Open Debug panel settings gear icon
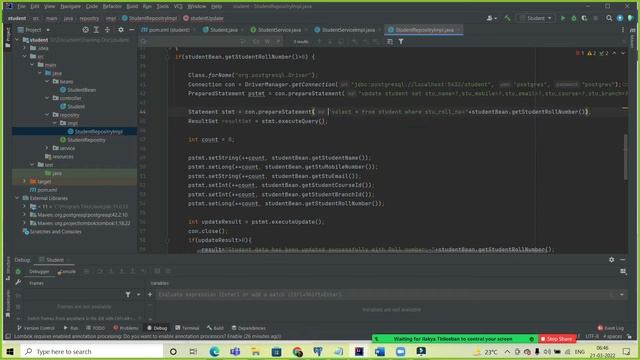This screenshot has height=360, width=640. pos(611,260)
